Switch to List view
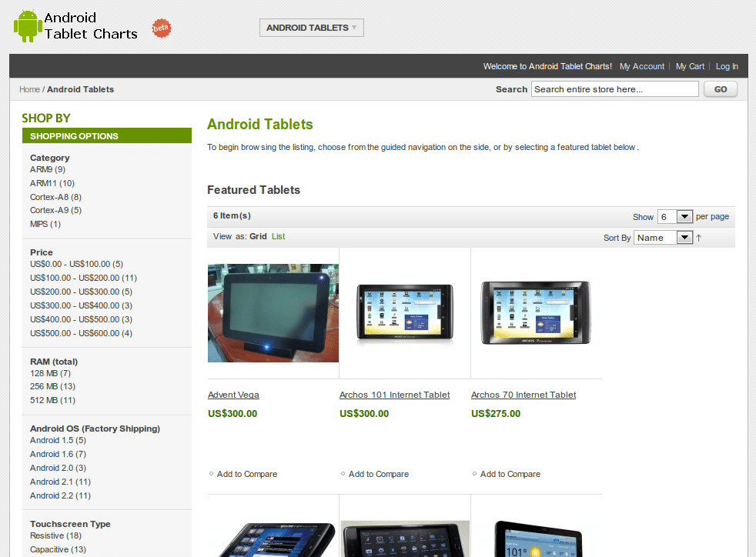The height and width of the screenshot is (557, 756). (278, 237)
